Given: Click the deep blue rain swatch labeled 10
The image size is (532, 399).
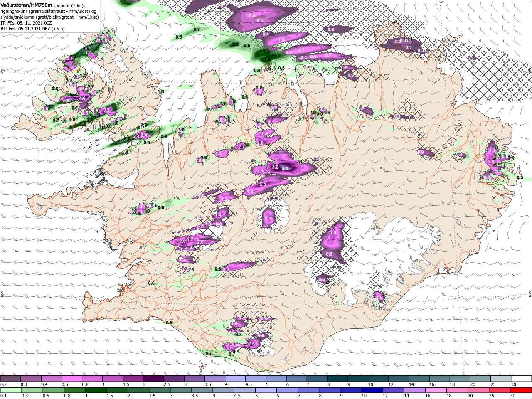Looking at the screenshot, I should click(372, 390).
